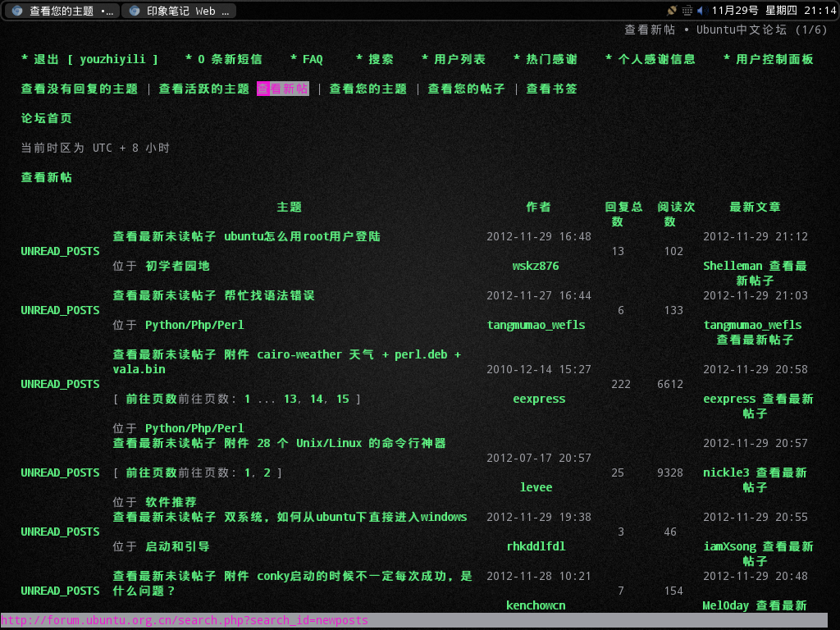Open the 软件推荐 forum link
Screen dimensions: 840x630
tap(171, 503)
